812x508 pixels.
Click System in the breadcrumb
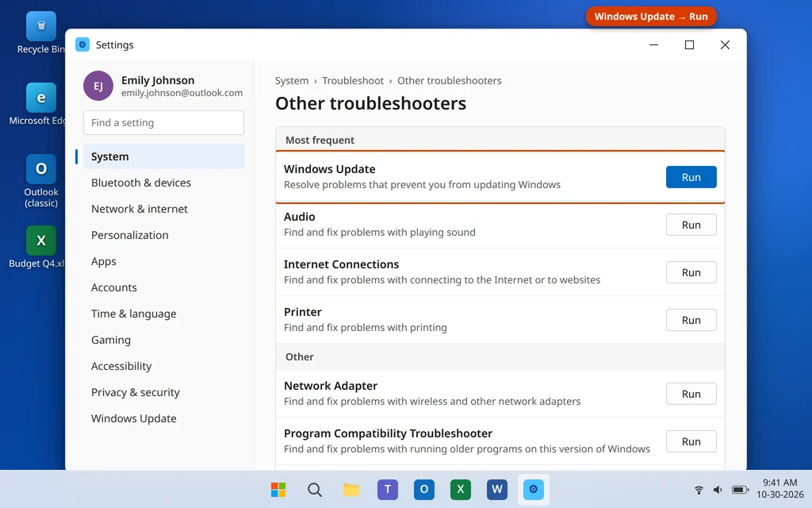[292, 81]
